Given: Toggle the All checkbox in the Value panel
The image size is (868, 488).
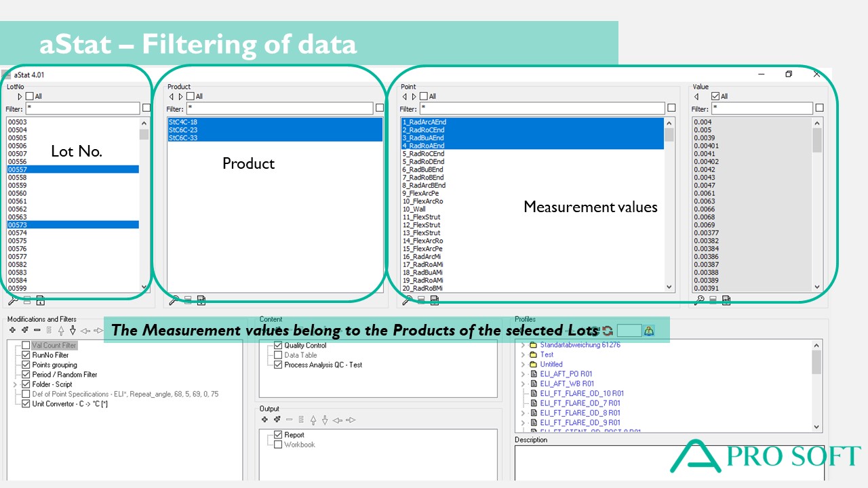Looking at the screenshot, I should click(x=715, y=96).
